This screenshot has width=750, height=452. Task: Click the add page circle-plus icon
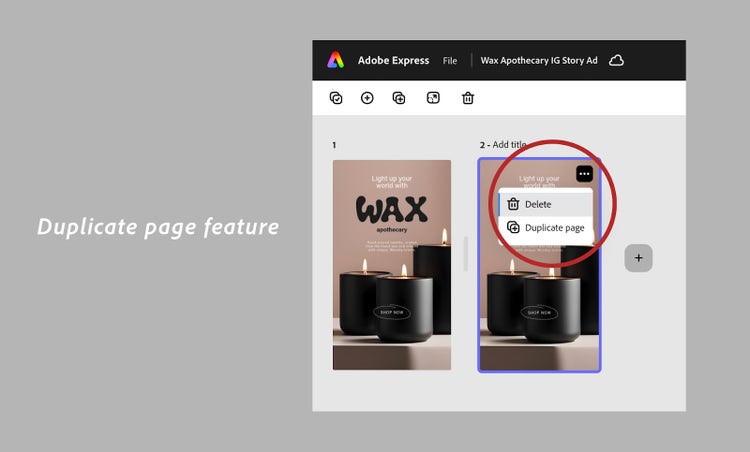367,98
